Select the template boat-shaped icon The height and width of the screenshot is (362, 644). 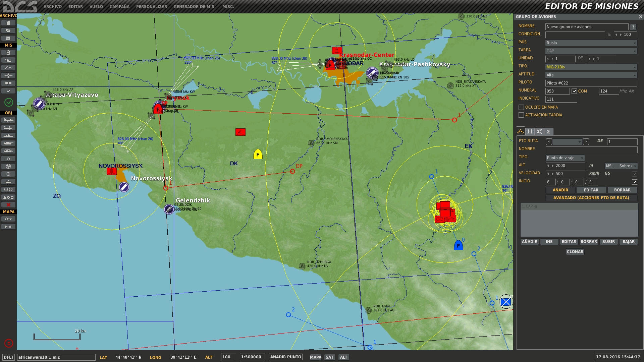pyautogui.click(x=8, y=182)
